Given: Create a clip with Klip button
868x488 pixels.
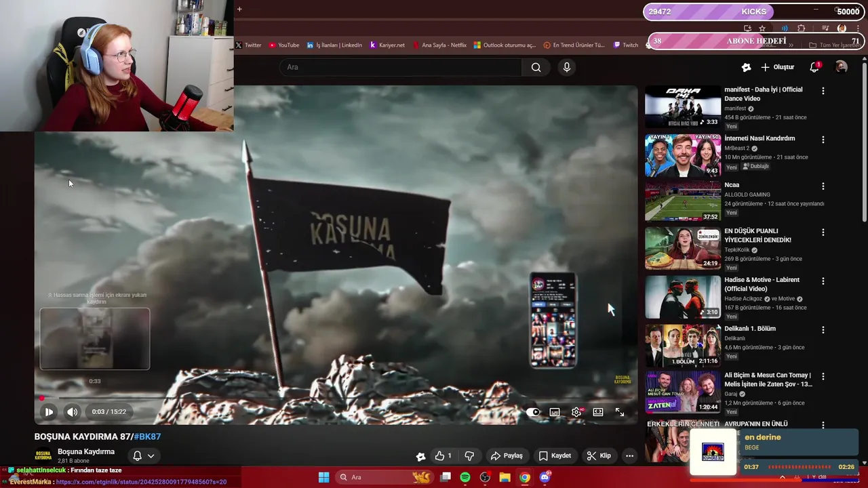Looking at the screenshot, I should click(x=599, y=455).
